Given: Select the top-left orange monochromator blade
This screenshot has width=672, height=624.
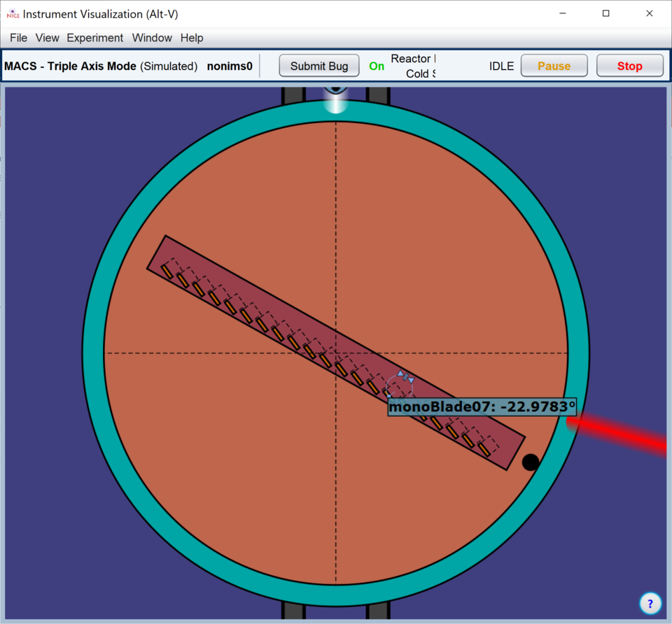Looking at the screenshot, I should click(167, 271).
